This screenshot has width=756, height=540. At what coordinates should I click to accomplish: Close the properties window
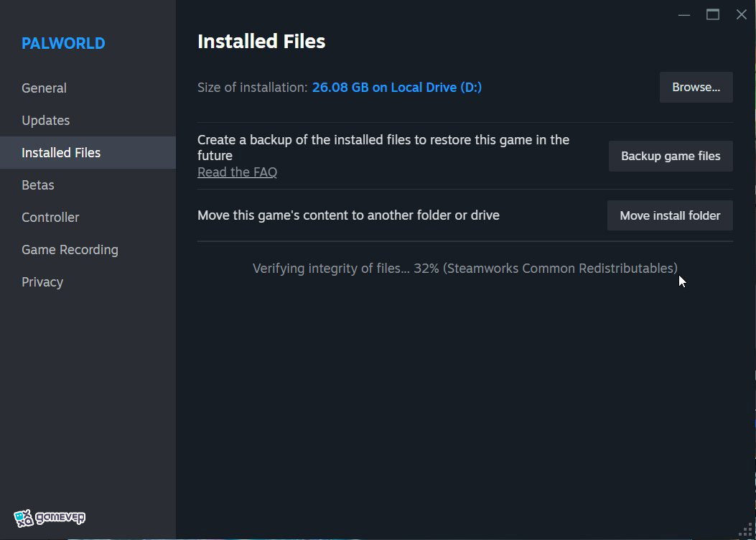[x=742, y=15]
